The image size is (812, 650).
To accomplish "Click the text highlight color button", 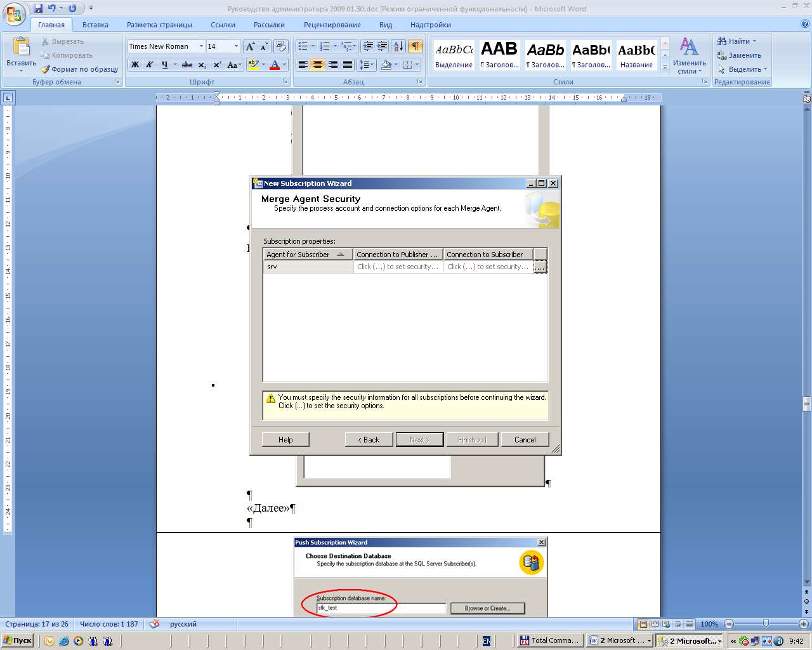I will [253, 65].
